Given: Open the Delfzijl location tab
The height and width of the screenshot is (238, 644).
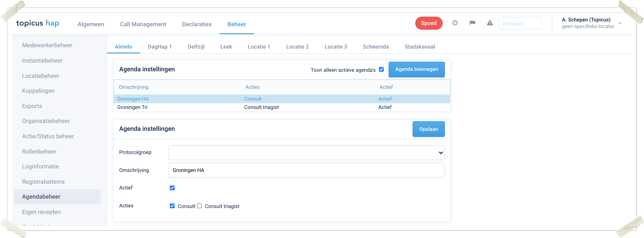Looking at the screenshot, I should coord(196,47).
